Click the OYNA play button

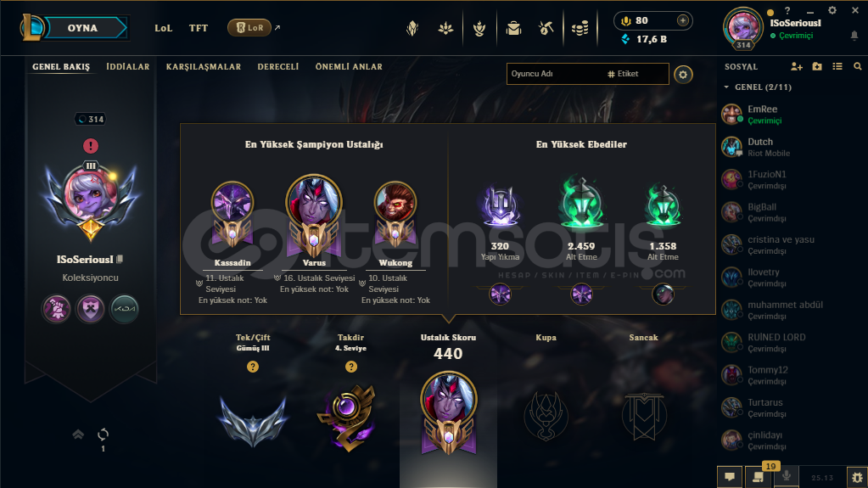(82, 28)
